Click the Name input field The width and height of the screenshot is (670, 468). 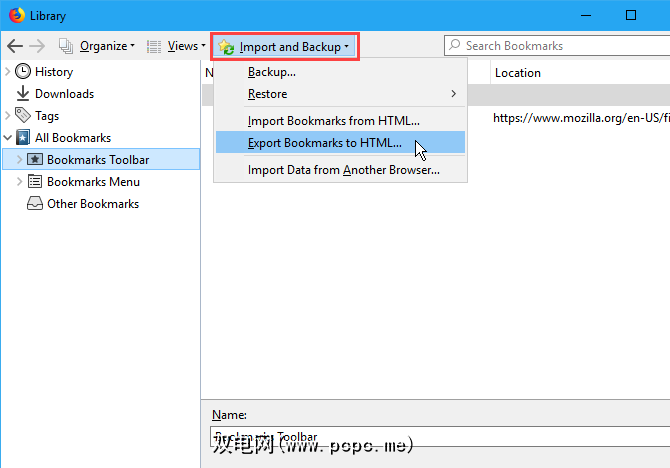coord(440,436)
